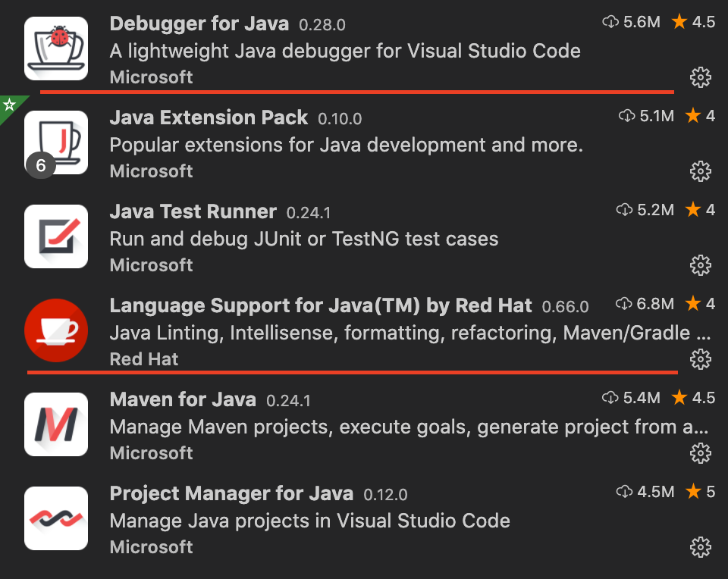This screenshot has height=579, width=728.
Task: Open the gear menu for Java Extension Pack
Action: (x=701, y=171)
